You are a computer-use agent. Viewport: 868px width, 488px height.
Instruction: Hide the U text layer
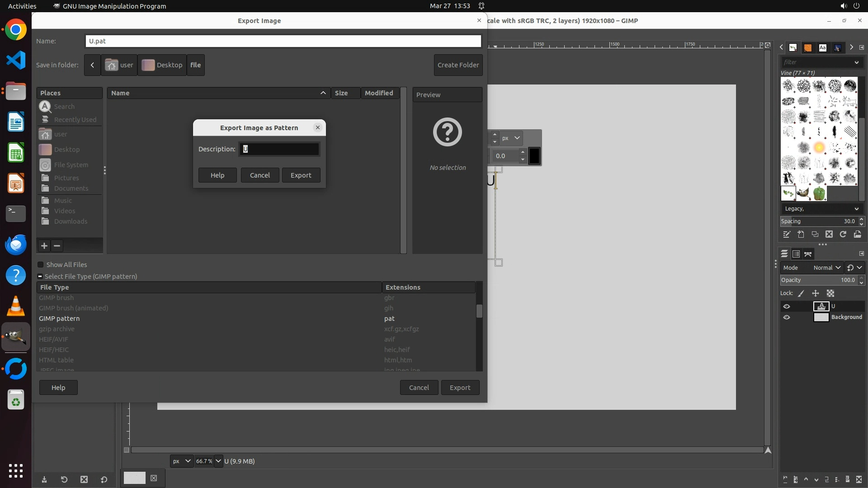(x=787, y=306)
